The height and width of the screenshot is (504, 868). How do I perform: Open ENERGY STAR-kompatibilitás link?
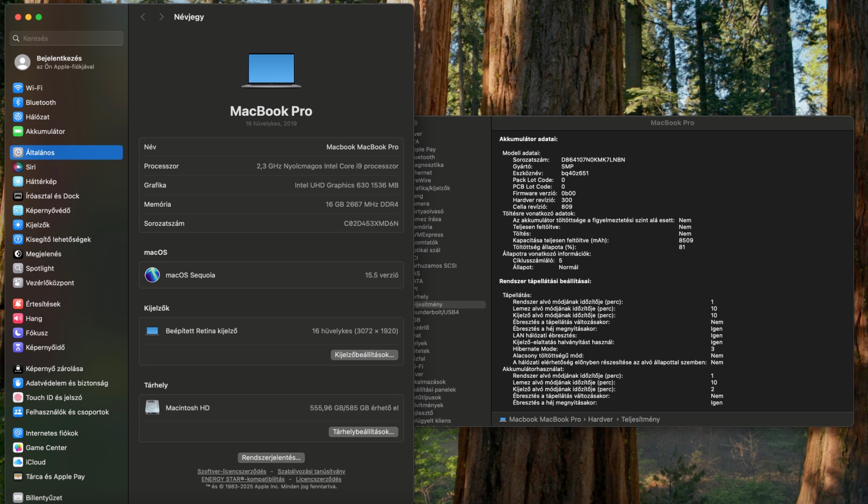pos(243,479)
